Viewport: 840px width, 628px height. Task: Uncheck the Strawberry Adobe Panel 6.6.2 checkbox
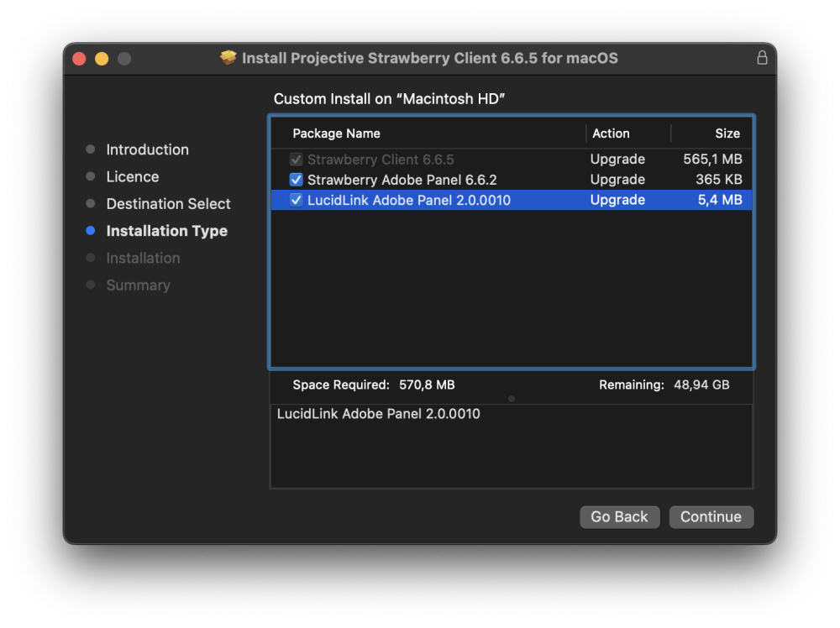(296, 180)
